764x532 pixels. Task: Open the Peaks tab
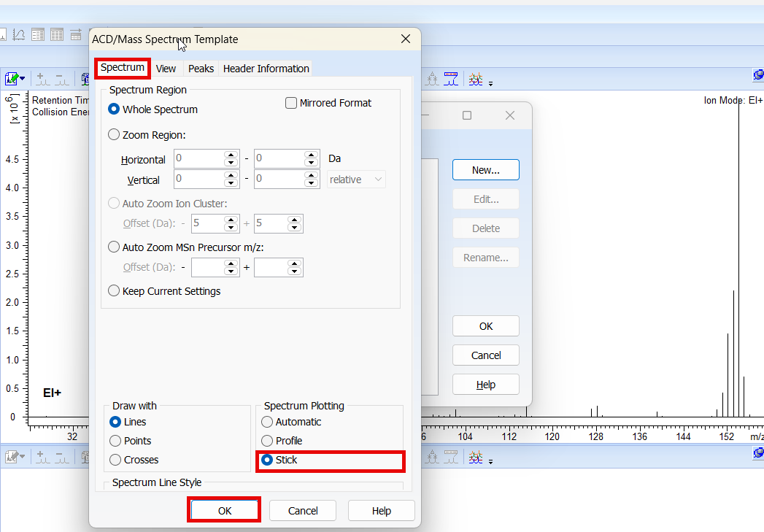coord(201,69)
